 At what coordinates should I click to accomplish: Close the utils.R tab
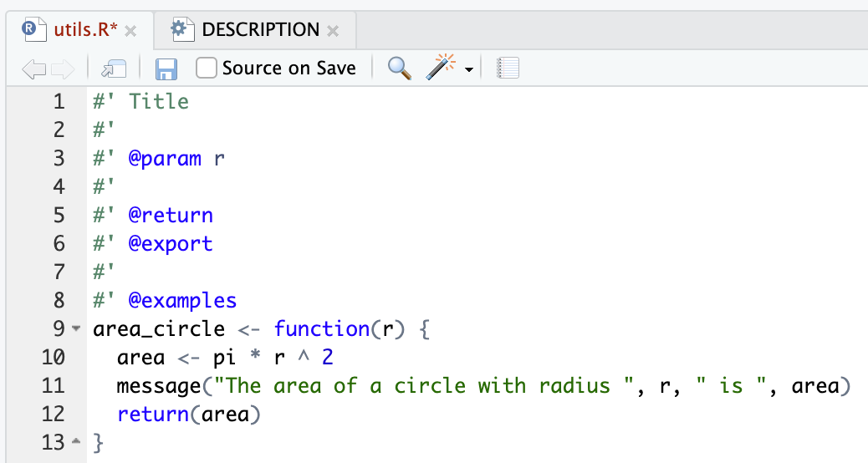pos(130,31)
